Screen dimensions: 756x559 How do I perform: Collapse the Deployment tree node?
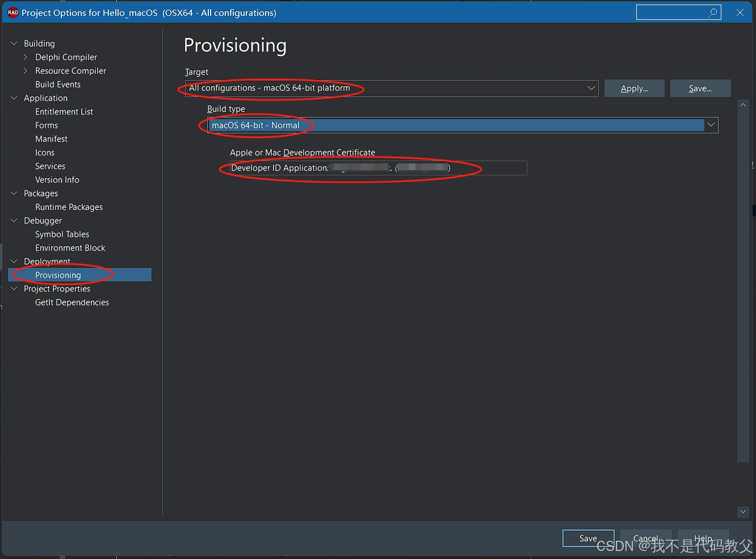click(x=14, y=261)
